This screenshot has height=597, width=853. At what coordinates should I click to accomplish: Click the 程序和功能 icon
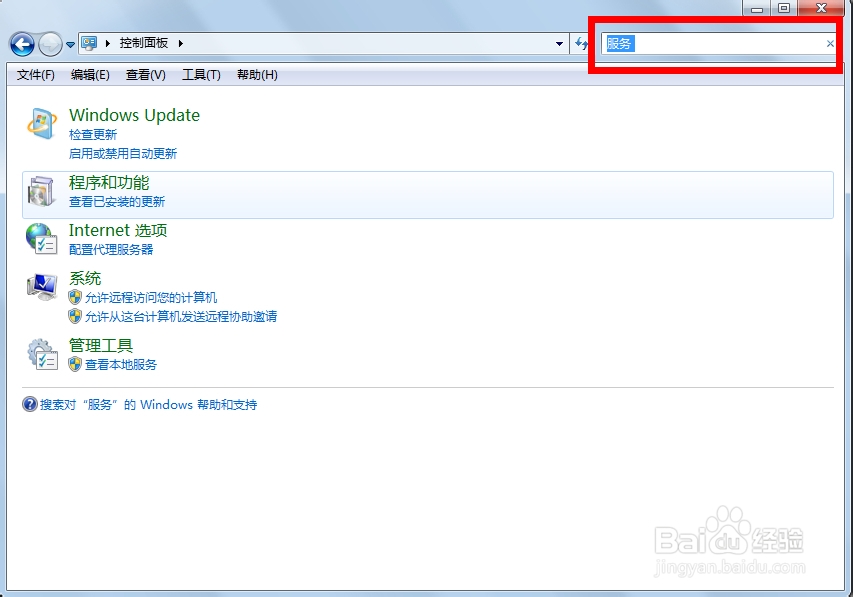point(42,191)
